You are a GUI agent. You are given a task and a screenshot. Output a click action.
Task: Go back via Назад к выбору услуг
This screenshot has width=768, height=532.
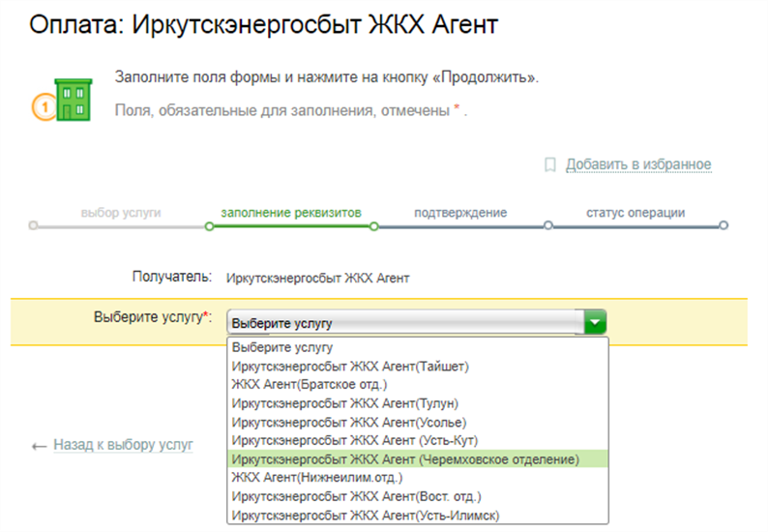[123, 444]
